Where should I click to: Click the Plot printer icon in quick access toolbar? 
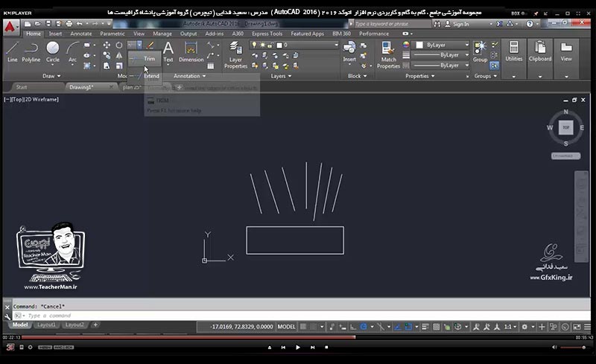(69, 24)
